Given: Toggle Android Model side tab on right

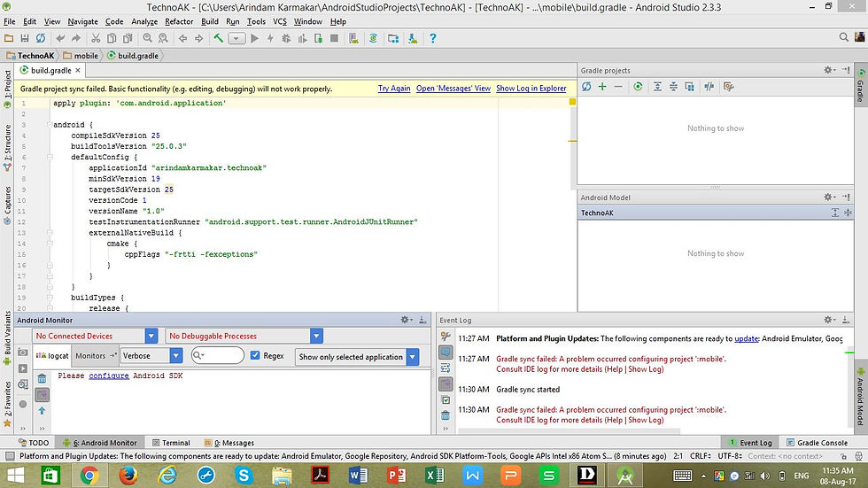Looking at the screenshot, I should click(861, 396).
